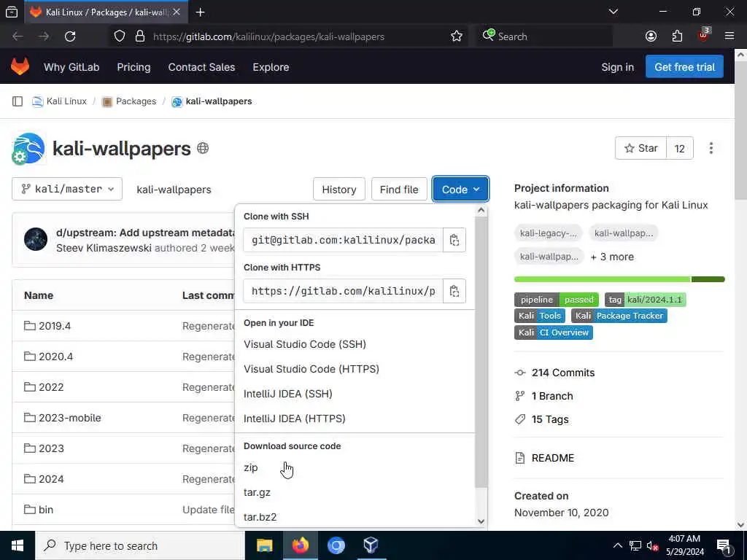Open the Packages breadcrumb link
This screenshot has width=747, height=560.
pos(136,101)
